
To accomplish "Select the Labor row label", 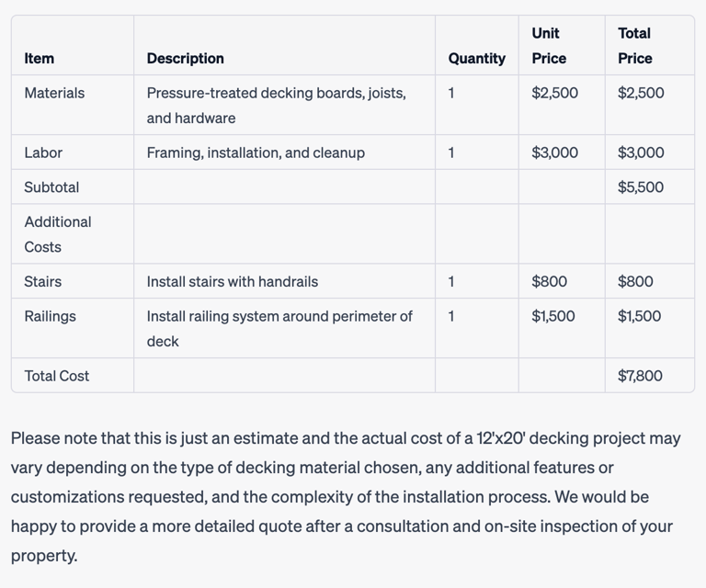I will point(43,153).
